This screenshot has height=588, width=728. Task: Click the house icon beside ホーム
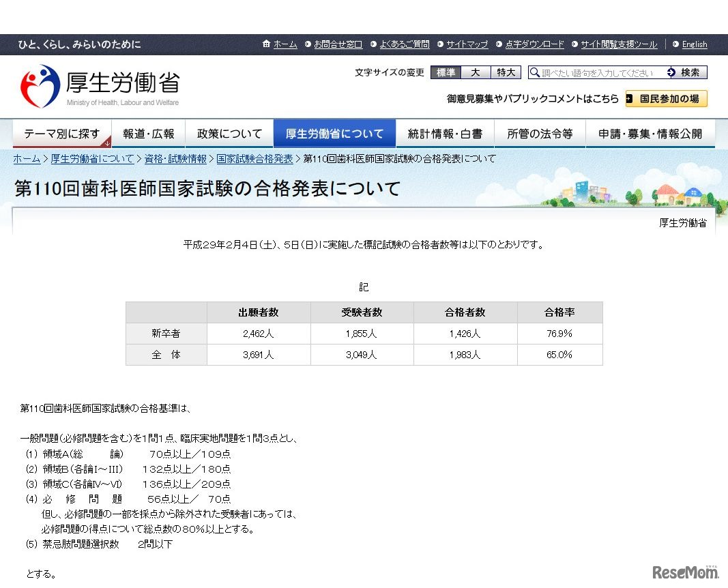tap(265, 44)
